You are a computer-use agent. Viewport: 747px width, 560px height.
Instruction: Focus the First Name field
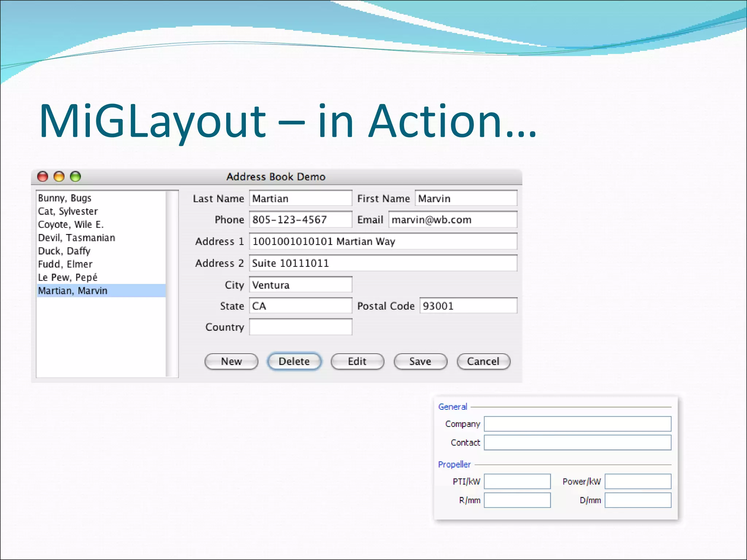466,198
